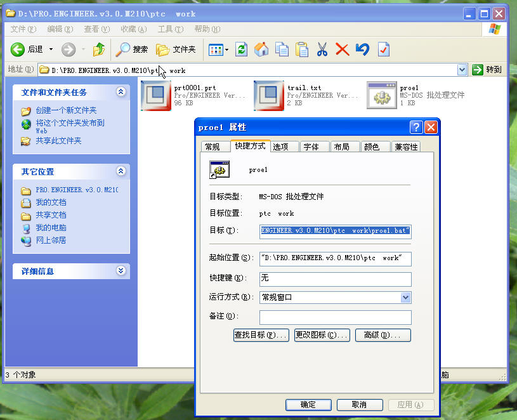Switch to the 布局 tab
This screenshot has height=420, width=517.
[345, 147]
